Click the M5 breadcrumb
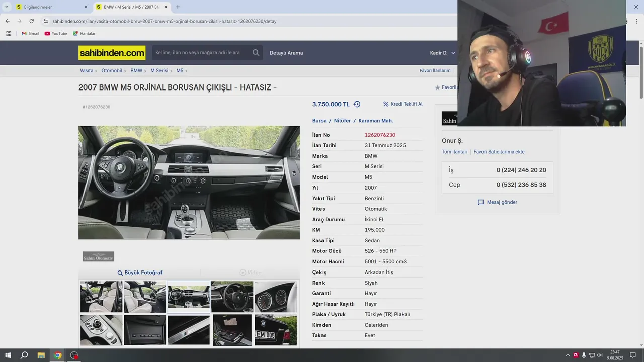644x362 pixels. tap(180, 71)
